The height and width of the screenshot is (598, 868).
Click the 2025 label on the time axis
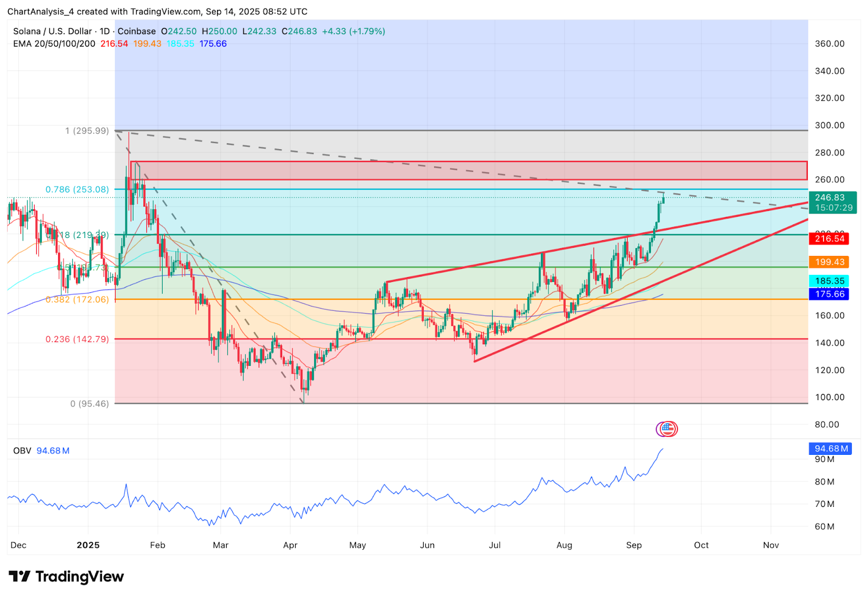pos(88,545)
